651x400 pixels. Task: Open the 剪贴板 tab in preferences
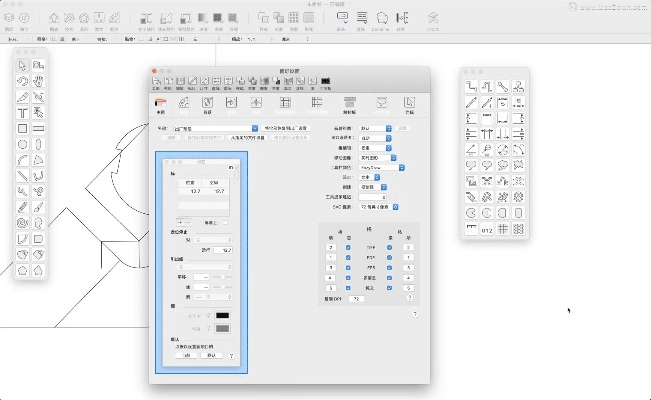click(350, 103)
